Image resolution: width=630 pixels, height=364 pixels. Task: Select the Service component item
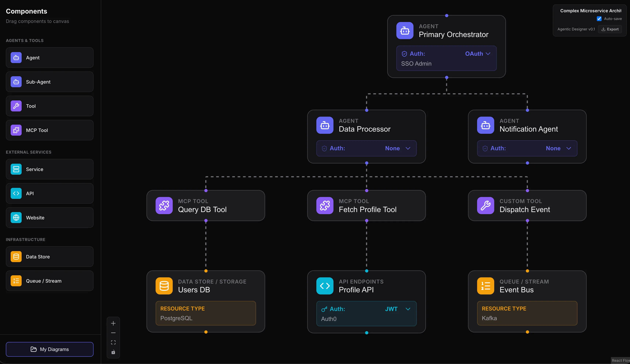click(50, 169)
